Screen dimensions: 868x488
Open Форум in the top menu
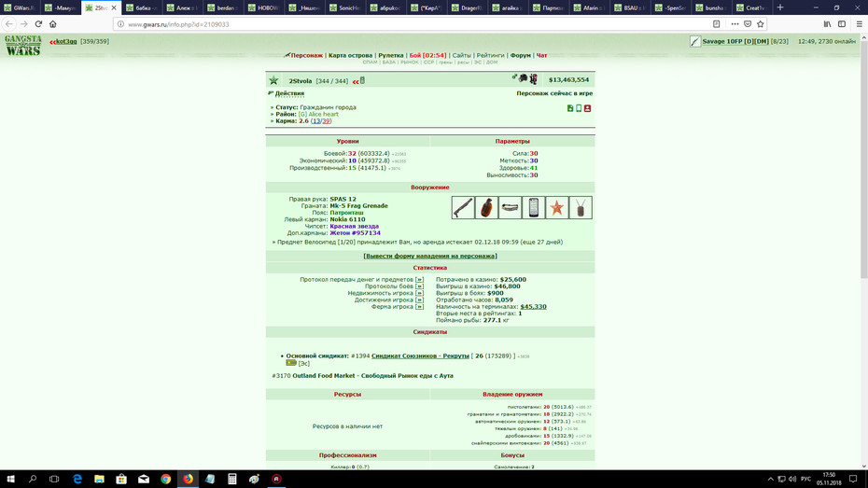521,55
